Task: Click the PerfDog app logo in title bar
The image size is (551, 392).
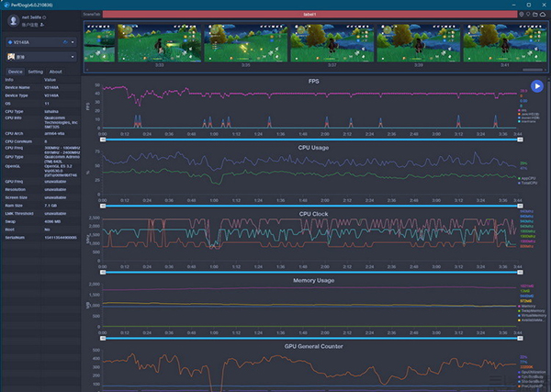Action: (x=6, y=5)
